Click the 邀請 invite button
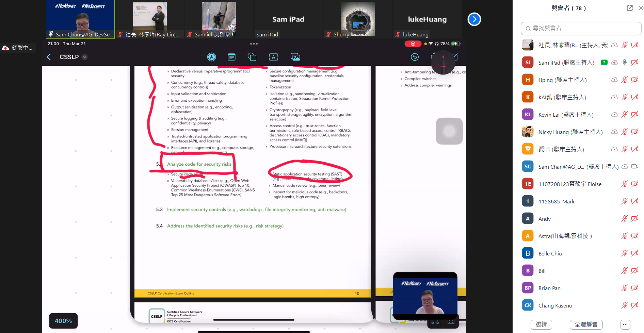644x333 pixels. (541, 324)
